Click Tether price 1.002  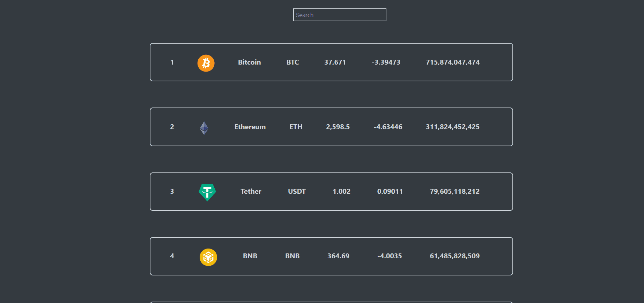342,191
